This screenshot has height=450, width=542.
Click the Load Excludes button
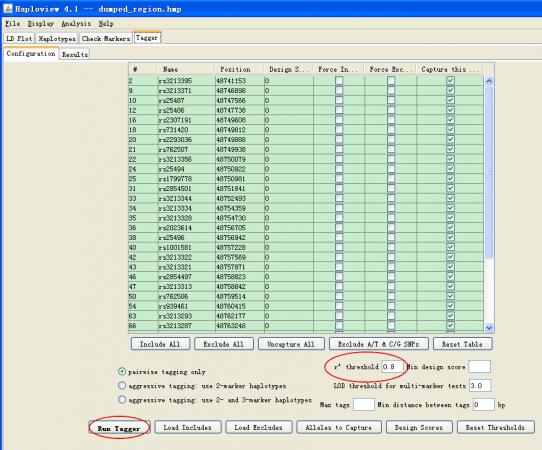pos(259,427)
